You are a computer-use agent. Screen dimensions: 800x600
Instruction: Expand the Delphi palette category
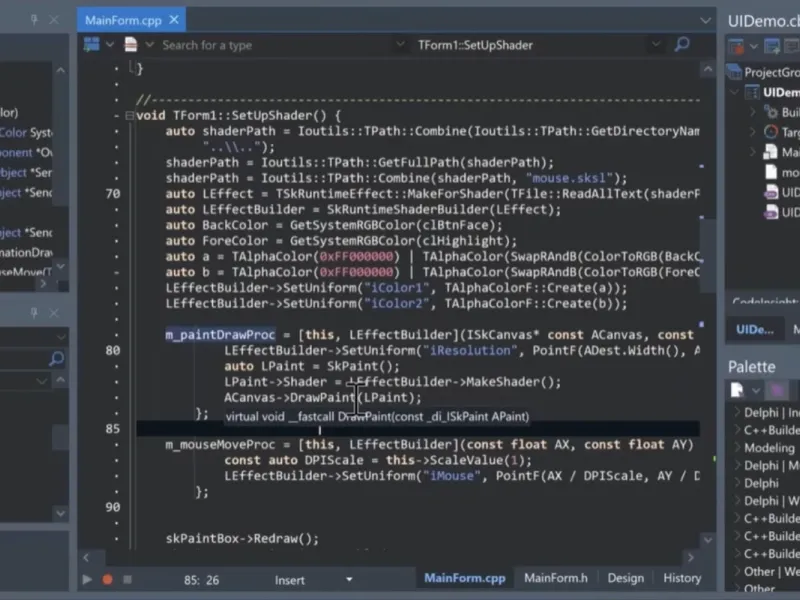pos(737,483)
